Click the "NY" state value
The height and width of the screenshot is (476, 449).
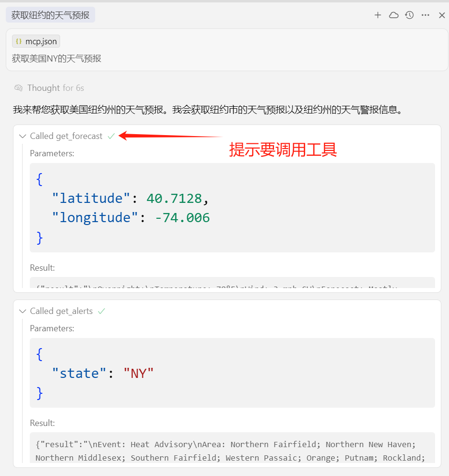pos(139,374)
